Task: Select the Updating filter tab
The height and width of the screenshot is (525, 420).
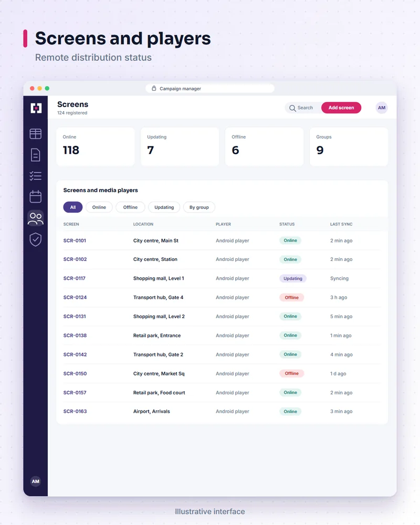Action: [164, 207]
